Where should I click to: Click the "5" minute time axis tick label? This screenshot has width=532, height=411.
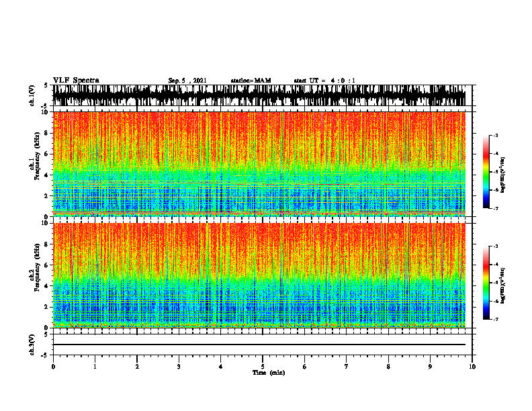point(263,367)
